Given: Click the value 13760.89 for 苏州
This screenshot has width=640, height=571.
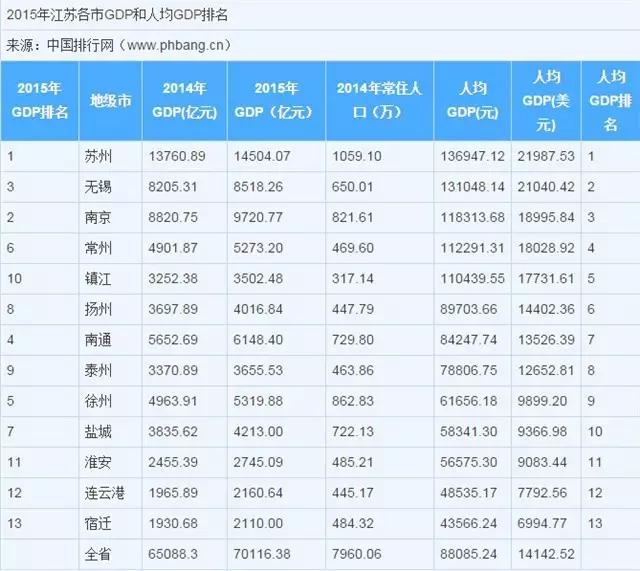Looking at the screenshot, I should tap(177, 156).
